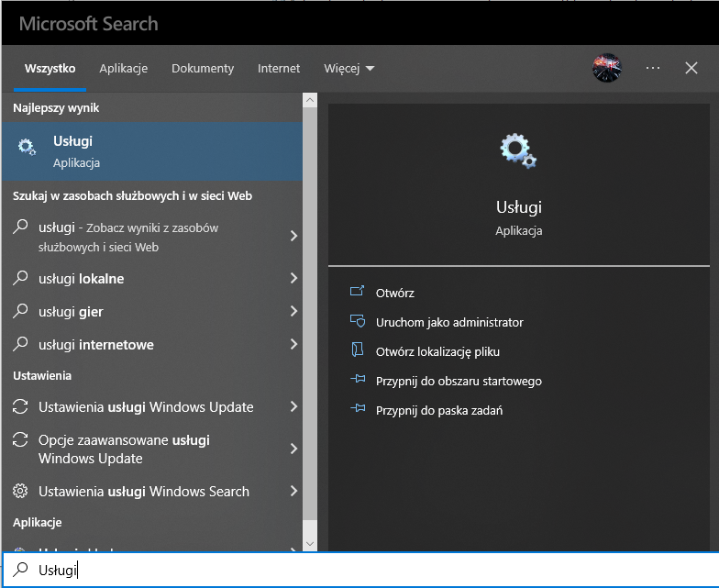Choose Przypnij do paska zadań

[x=438, y=411]
